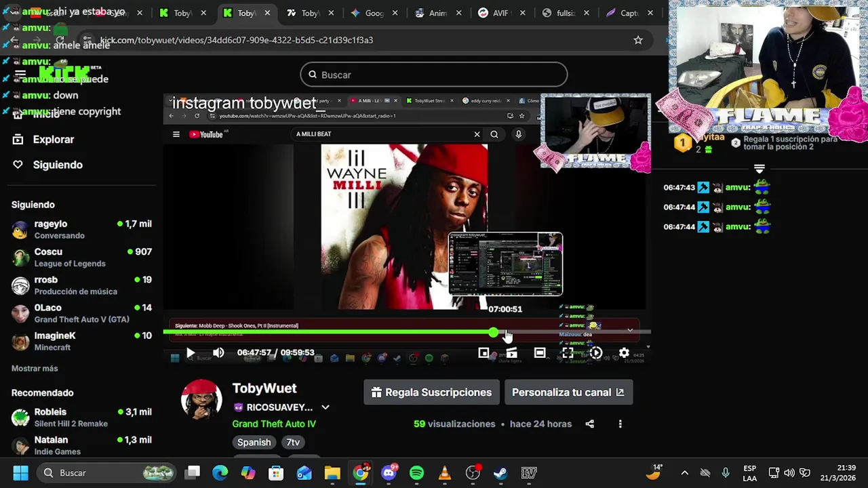Open Chrome from the taskbar

coord(361,472)
